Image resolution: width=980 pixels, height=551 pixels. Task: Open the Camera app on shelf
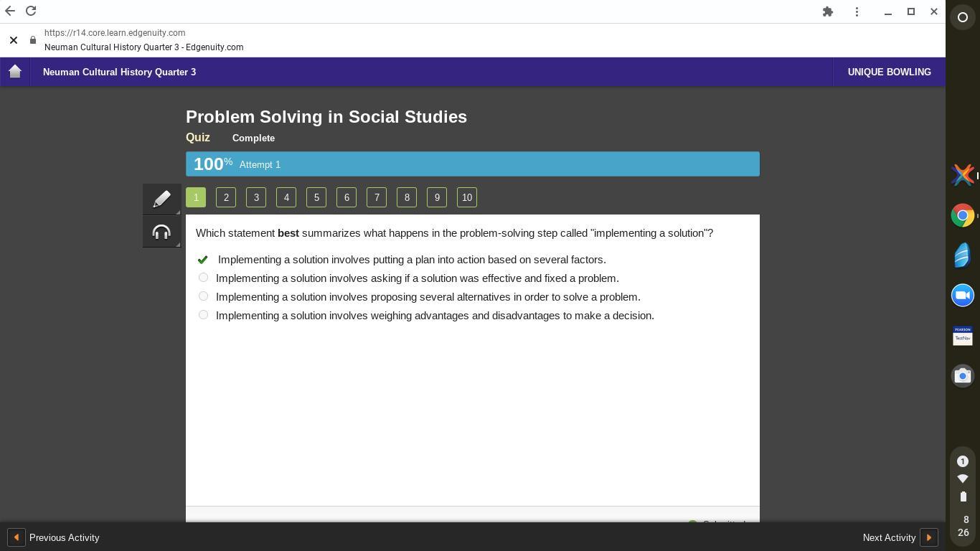[963, 376]
